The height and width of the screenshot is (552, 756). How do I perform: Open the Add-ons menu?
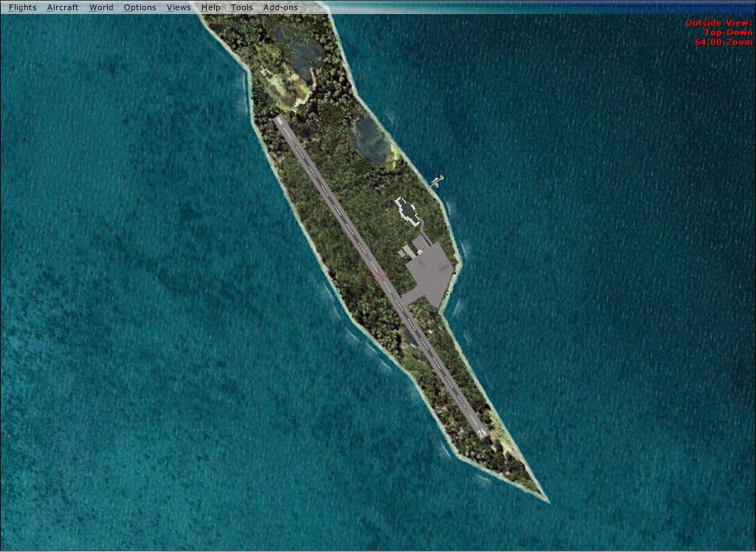(x=281, y=7)
